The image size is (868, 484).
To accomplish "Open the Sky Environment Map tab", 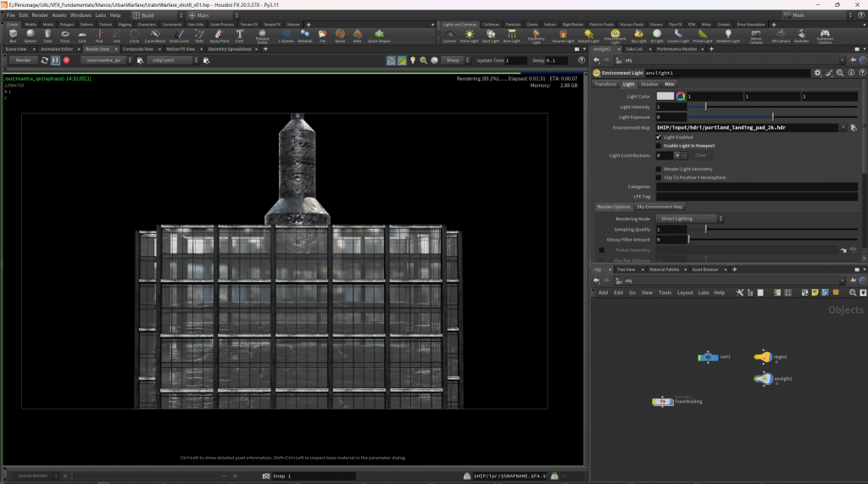I will (x=659, y=207).
